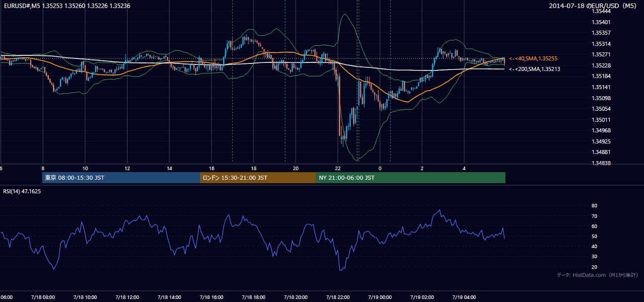
Task: Click the 7/18 20:00 time label
Action: pyautogui.click(x=295, y=297)
